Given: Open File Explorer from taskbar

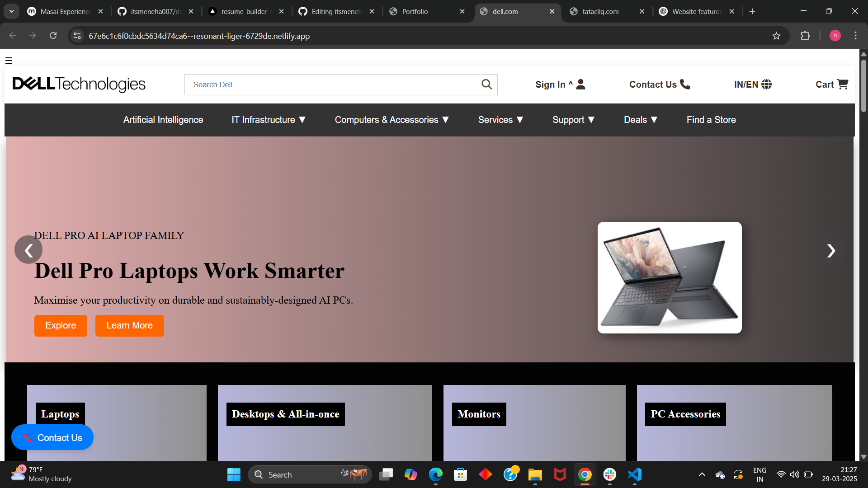Looking at the screenshot, I should (535, 474).
